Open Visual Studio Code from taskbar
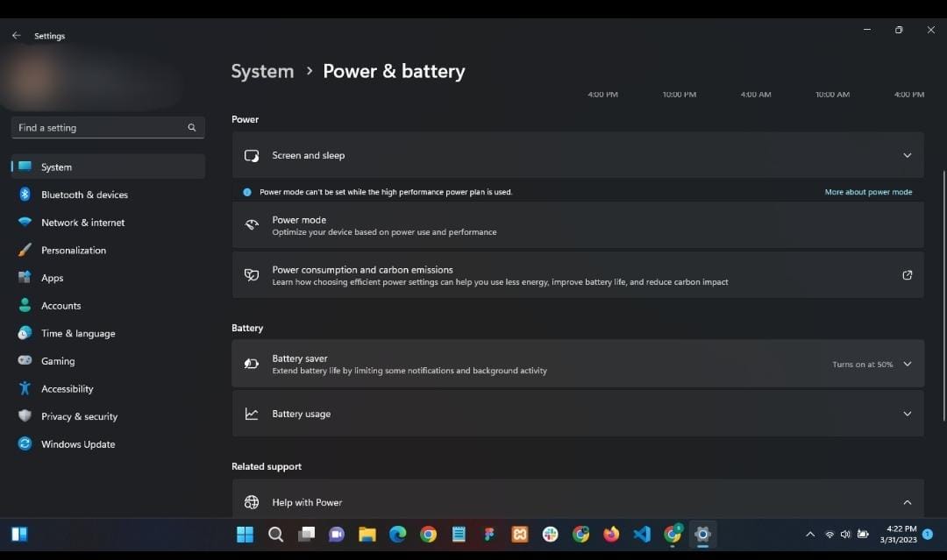Viewport: 947px width, 560px height. tap(642, 535)
